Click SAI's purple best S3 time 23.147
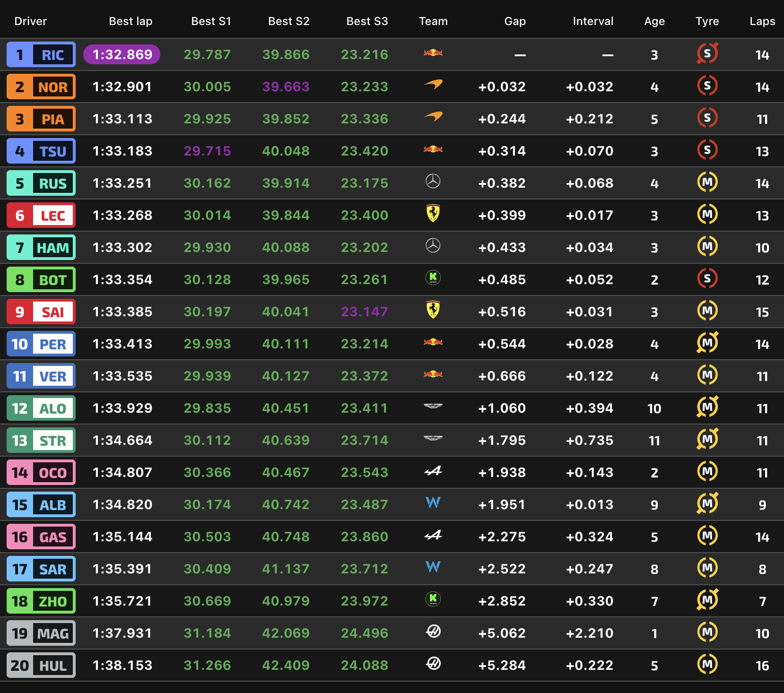This screenshot has height=693, width=784. click(364, 312)
